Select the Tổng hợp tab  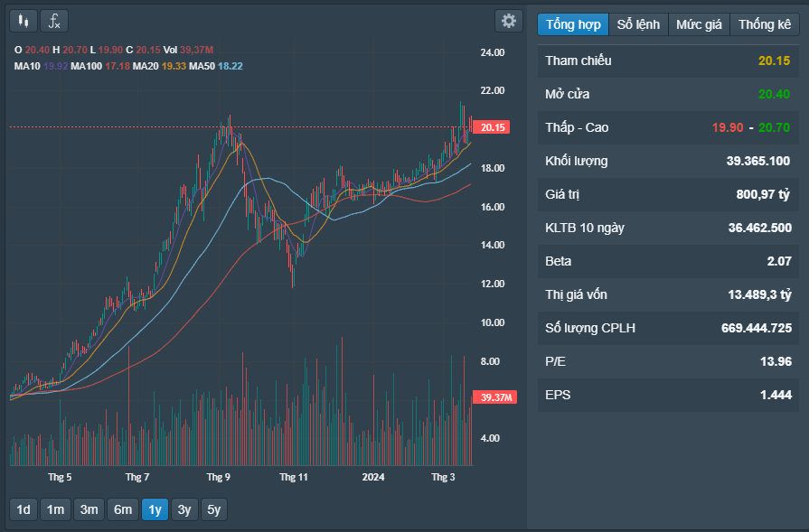[573, 24]
